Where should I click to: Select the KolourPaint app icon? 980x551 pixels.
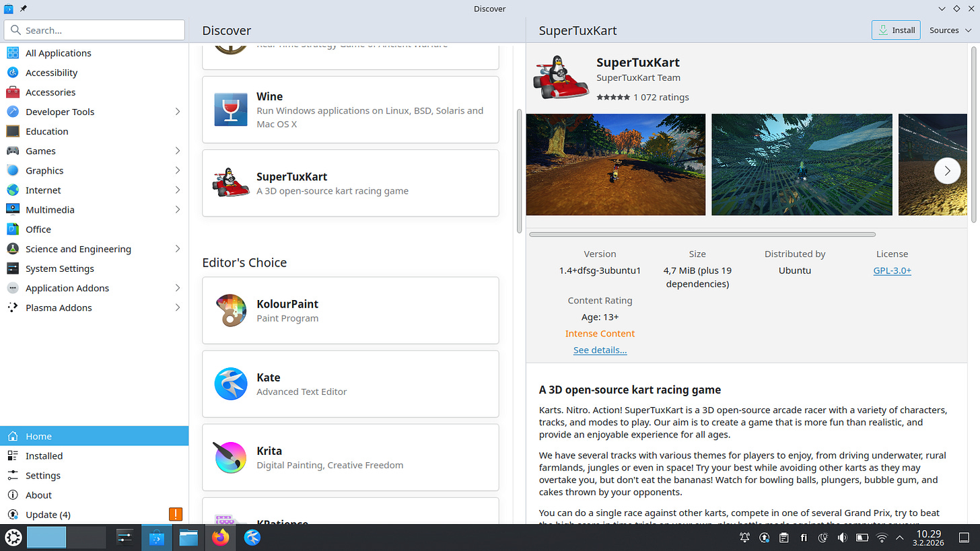tap(231, 310)
